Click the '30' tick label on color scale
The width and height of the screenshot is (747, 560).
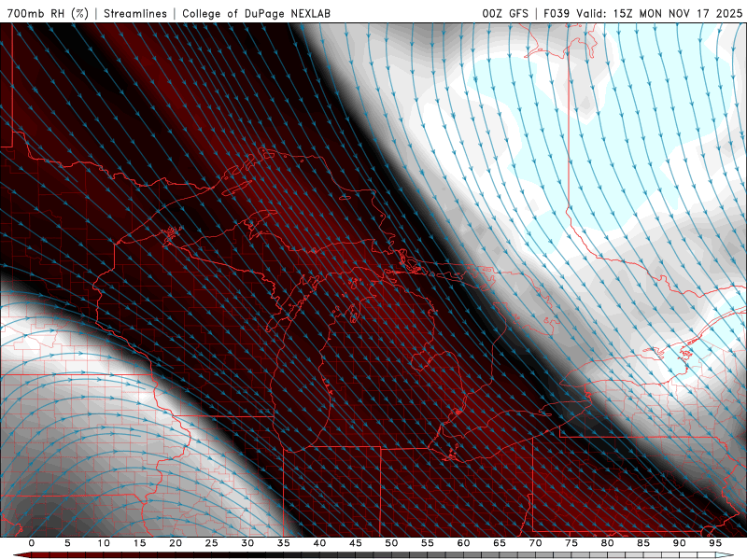pyautogui.click(x=247, y=543)
